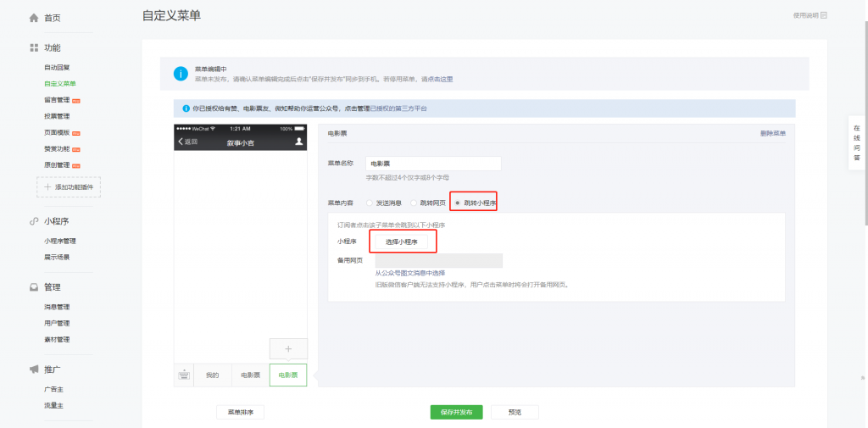Click the keyboard icon in phone preview footer
This screenshot has width=868, height=428.
pyautogui.click(x=184, y=375)
